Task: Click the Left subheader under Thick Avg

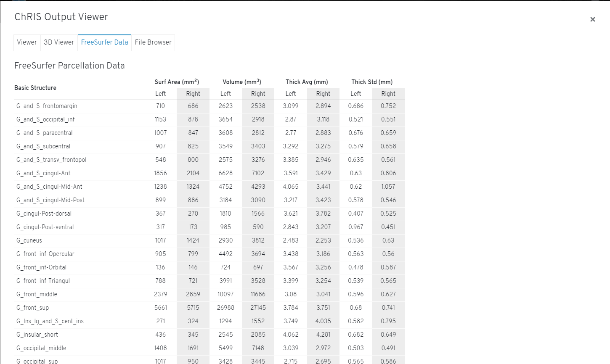Action: [x=290, y=94]
